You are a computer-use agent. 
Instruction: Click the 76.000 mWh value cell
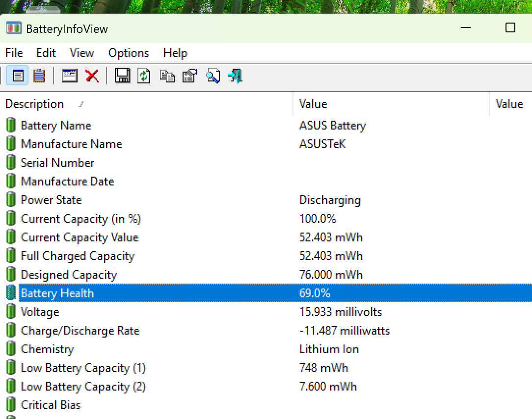(331, 274)
